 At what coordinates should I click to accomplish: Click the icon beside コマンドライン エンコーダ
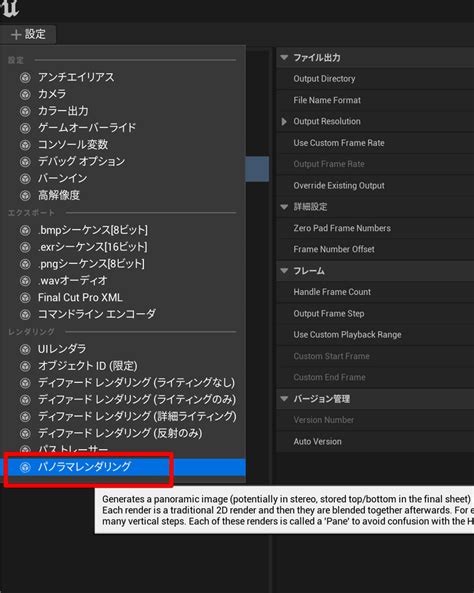25,314
